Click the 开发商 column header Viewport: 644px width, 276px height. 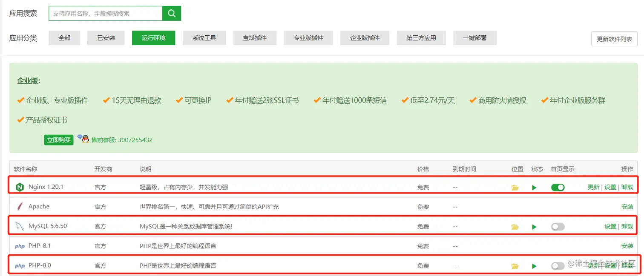(x=103, y=169)
